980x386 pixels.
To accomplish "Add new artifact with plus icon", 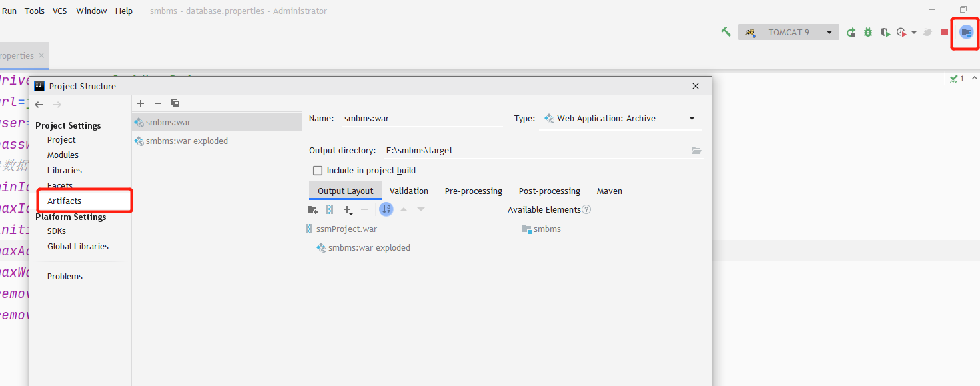I will click(x=141, y=103).
